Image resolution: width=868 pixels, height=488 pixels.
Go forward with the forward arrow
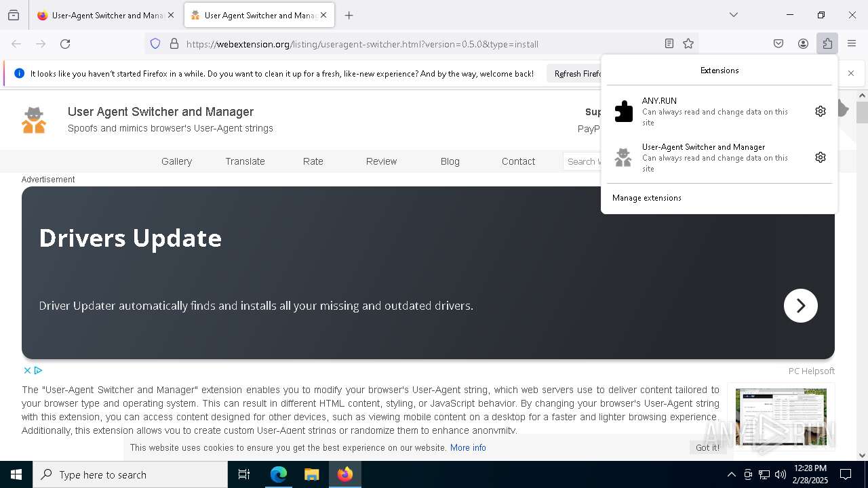tap(41, 44)
